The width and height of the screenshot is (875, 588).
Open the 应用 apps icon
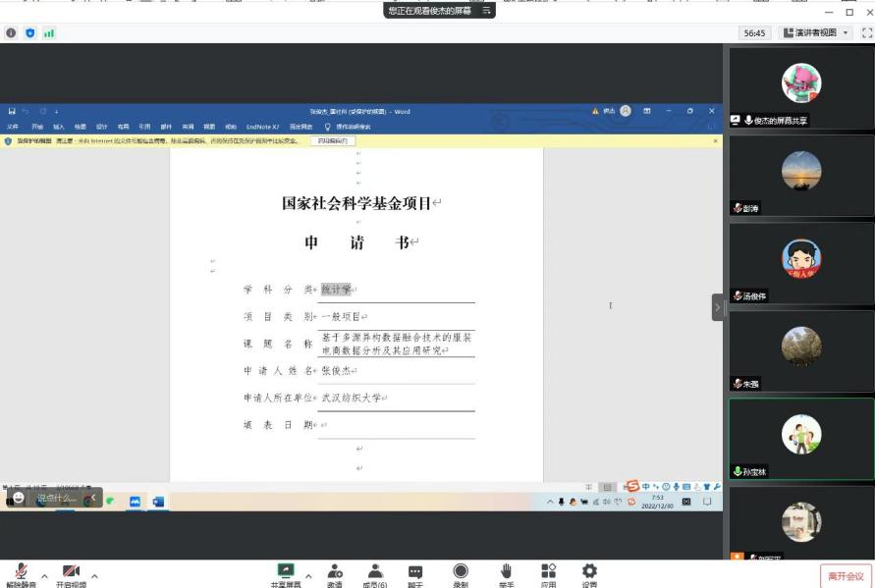(548, 572)
